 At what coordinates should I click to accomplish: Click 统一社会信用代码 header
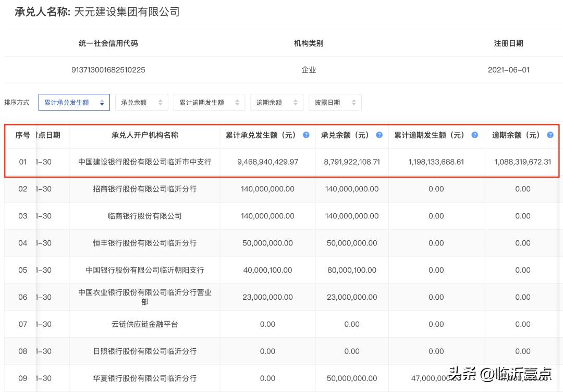click(x=108, y=43)
